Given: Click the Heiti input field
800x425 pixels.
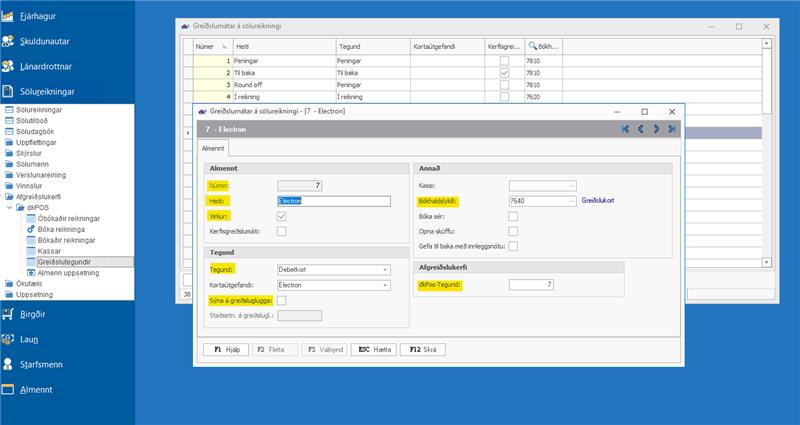Looking at the screenshot, I should (x=333, y=201).
